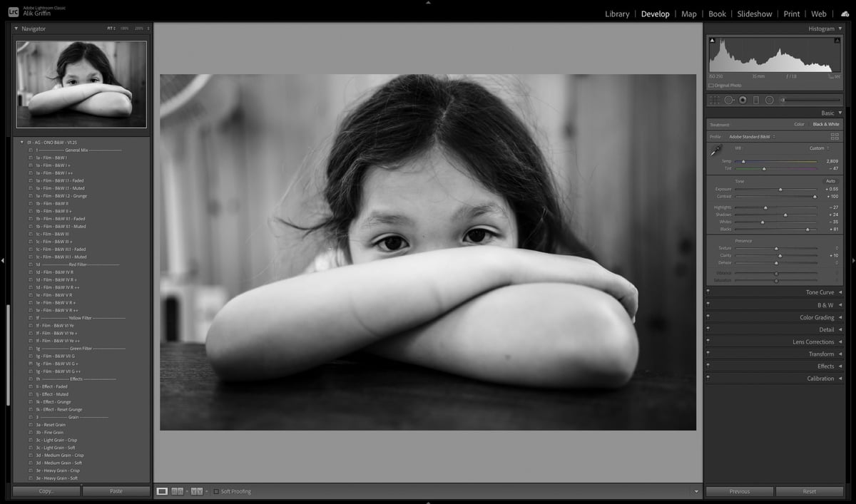The width and height of the screenshot is (856, 504).
Task: Pick the White Balance eyedropper
Action: 715,151
